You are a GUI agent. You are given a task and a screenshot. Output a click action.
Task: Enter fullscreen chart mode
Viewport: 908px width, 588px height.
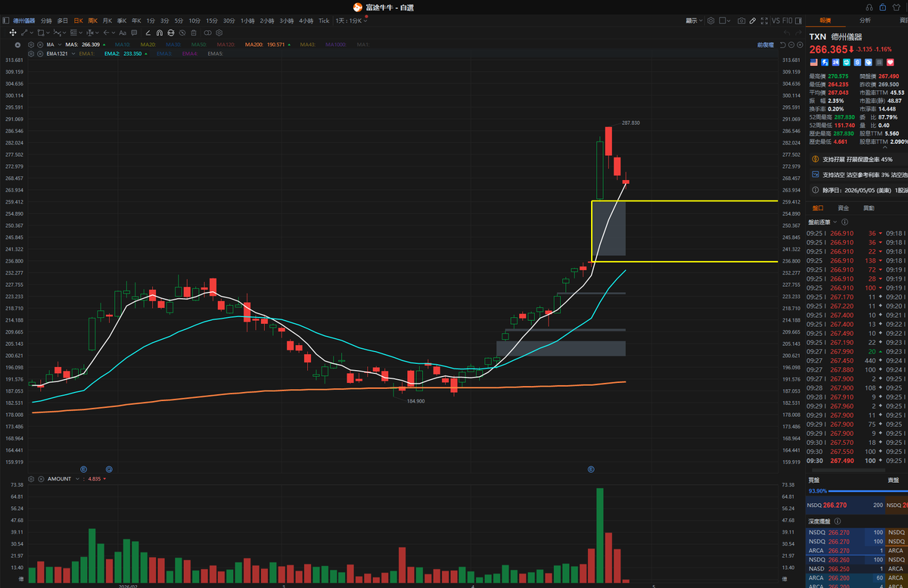coord(764,20)
